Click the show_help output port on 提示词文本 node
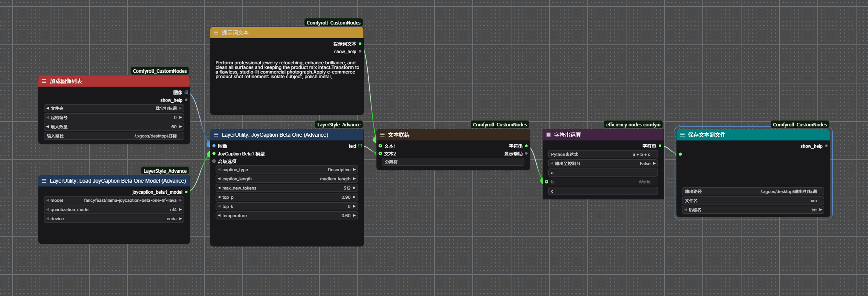The image size is (868, 296). pos(360,51)
